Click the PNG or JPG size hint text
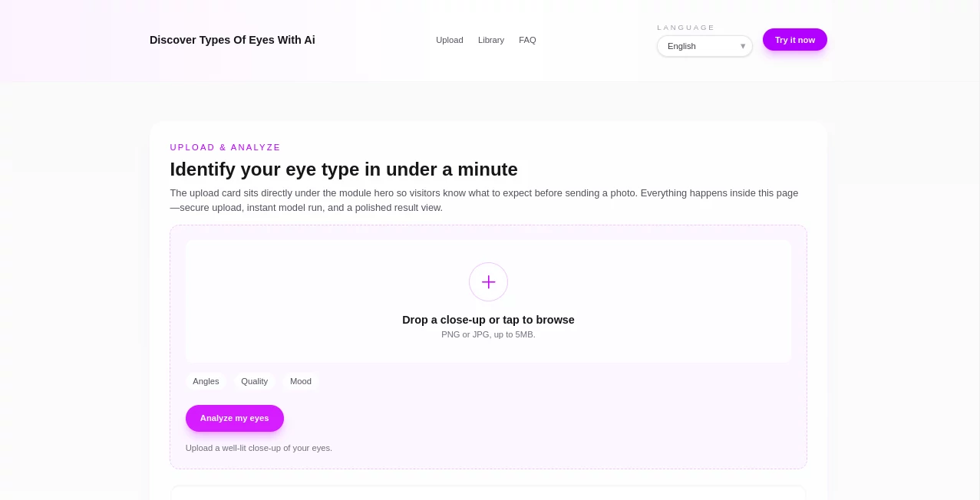 point(488,334)
